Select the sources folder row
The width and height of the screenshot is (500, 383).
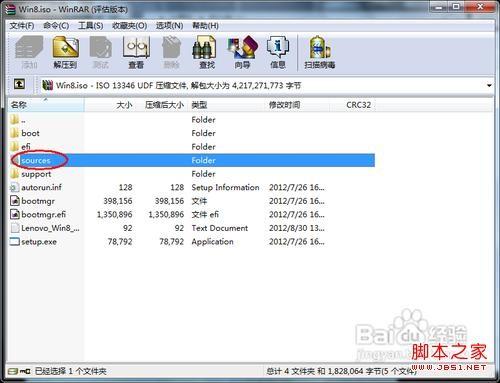[192, 160]
